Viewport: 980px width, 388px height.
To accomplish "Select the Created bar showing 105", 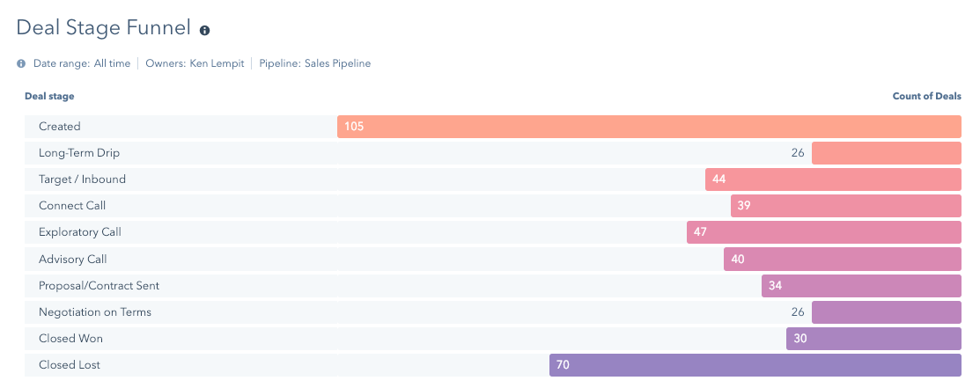I will [649, 127].
